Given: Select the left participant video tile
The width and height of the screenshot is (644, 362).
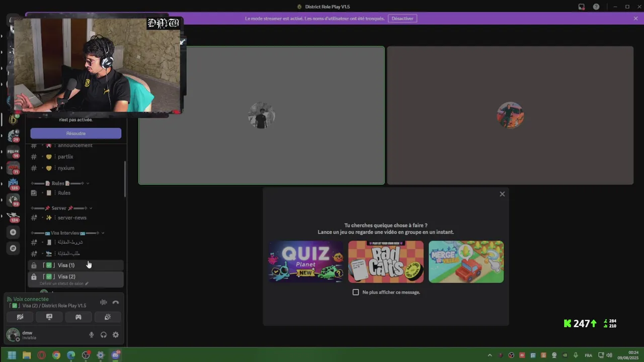Looking at the screenshot, I should coord(262,116).
